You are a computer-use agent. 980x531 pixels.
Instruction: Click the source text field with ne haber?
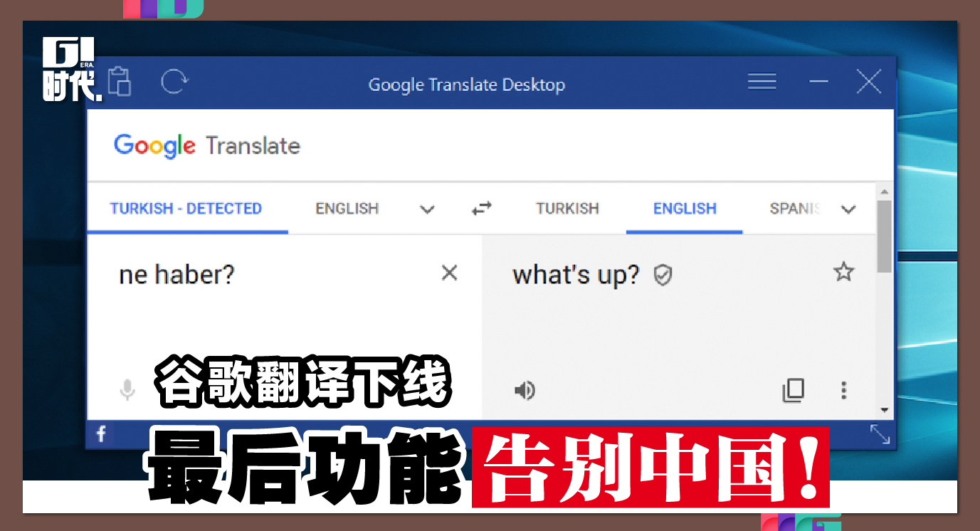[x=270, y=313]
